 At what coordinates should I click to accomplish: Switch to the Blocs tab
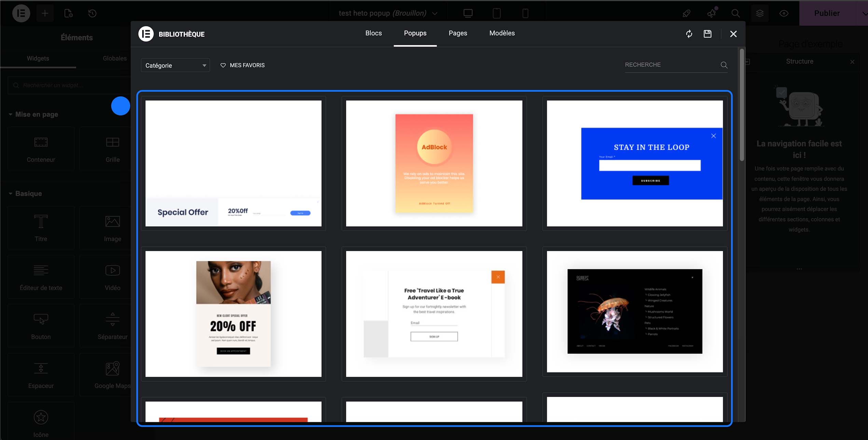[x=373, y=33]
